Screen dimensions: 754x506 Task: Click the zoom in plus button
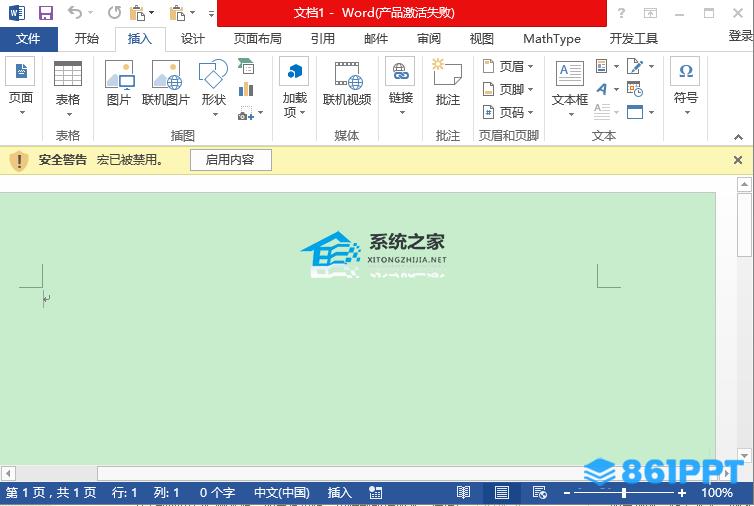coord(682,493)
